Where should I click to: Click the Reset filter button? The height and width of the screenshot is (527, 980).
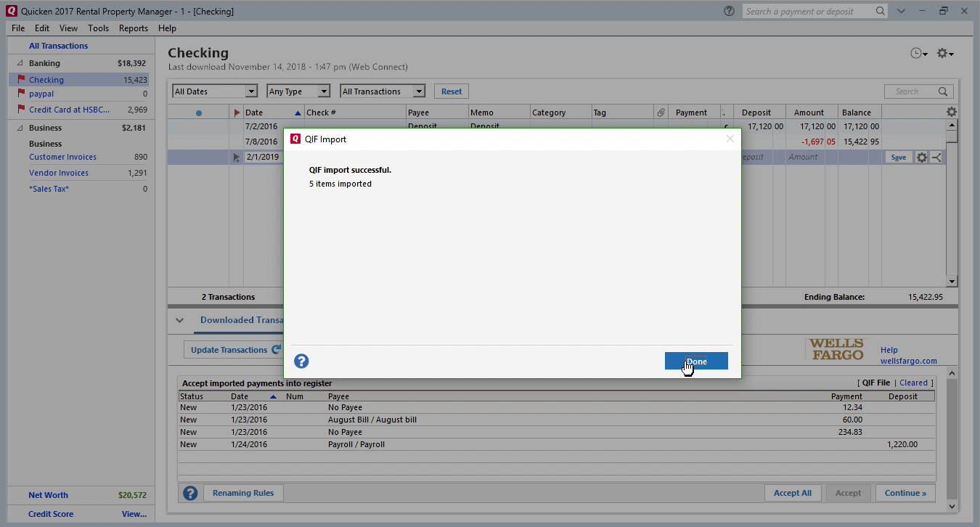coord(452,91)
